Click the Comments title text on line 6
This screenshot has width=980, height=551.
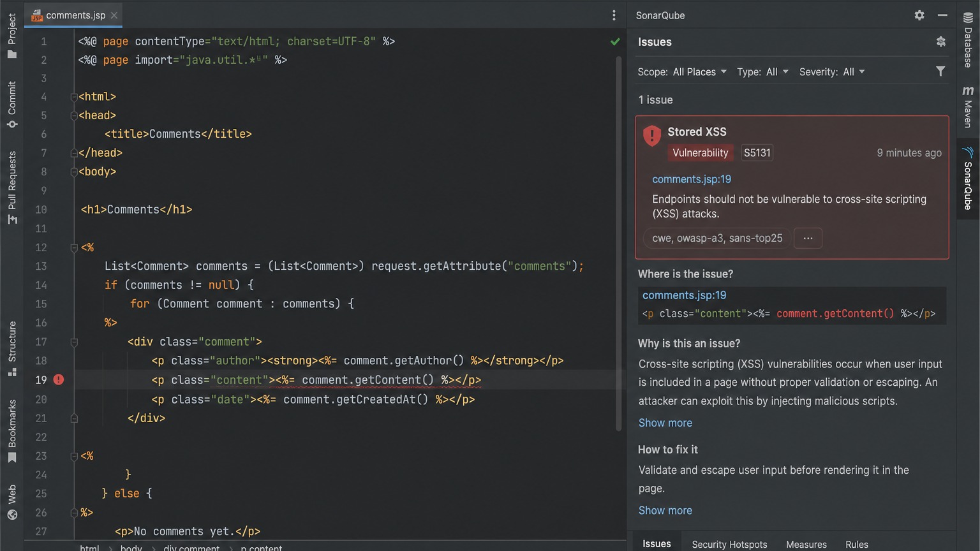[175, 134]
